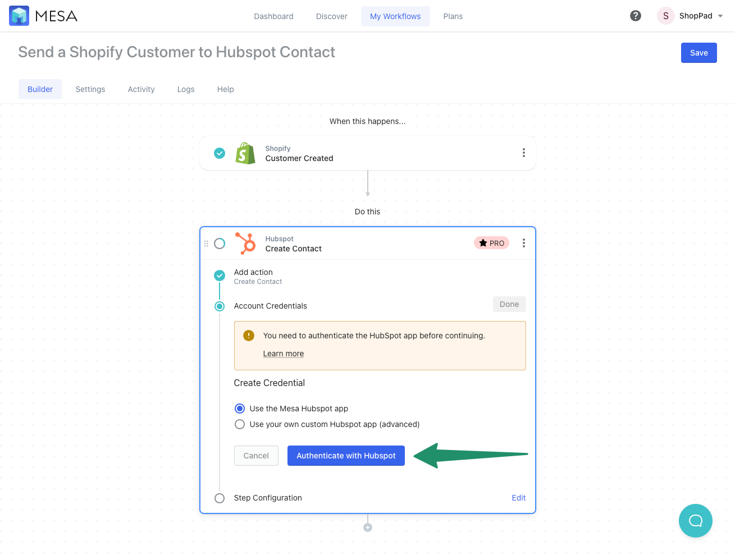Edit the Step Configuration

[519, 498]
